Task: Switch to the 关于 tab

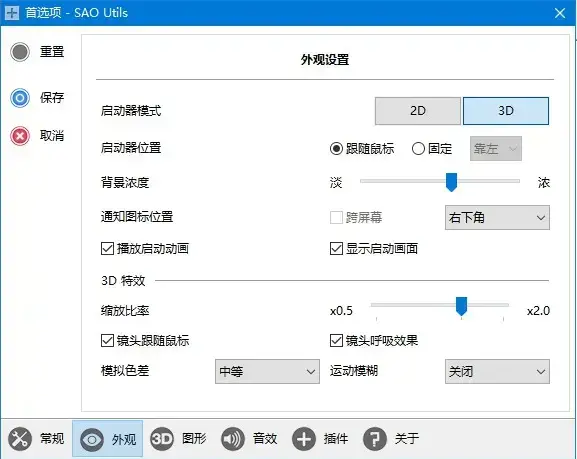Action: point(391,439)
